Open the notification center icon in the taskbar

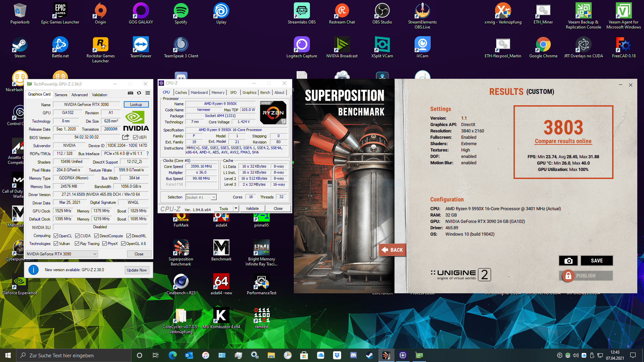click(633, 355)
